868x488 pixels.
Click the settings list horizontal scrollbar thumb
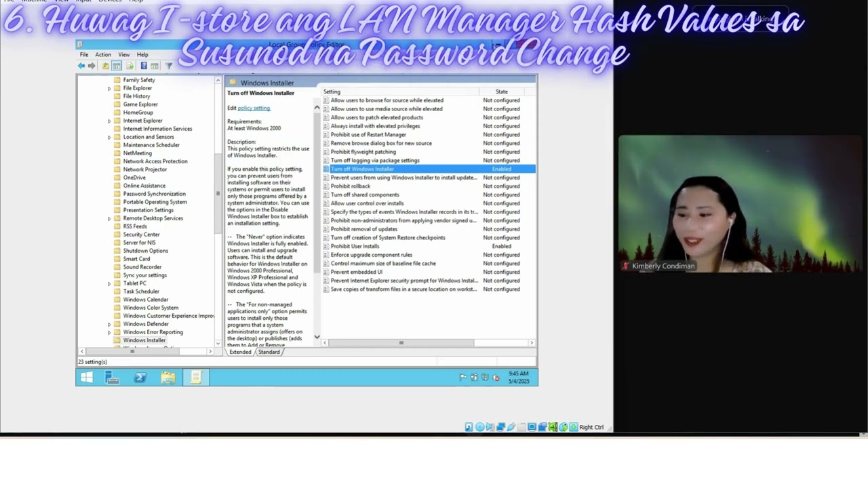pyautogui.click(x=401, y=343)
